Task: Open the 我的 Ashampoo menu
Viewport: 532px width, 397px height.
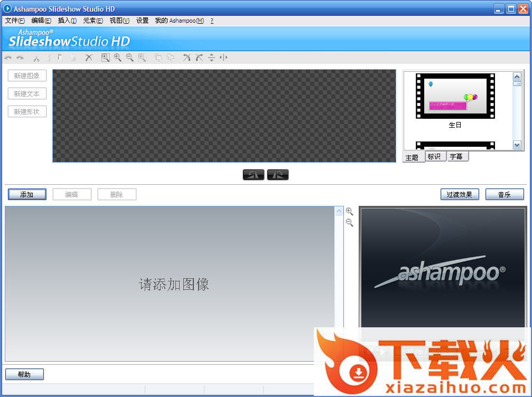Action: pos(180,21)
